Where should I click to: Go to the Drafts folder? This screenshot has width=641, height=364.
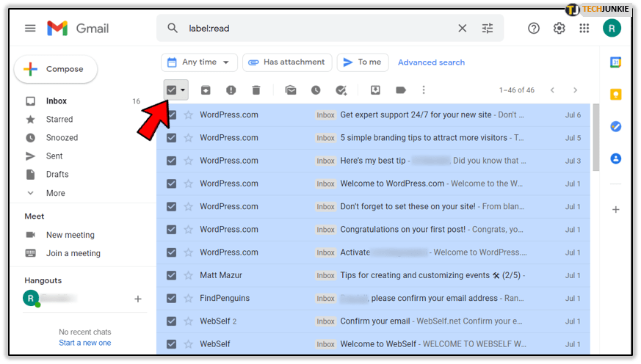tap(57, 175)
